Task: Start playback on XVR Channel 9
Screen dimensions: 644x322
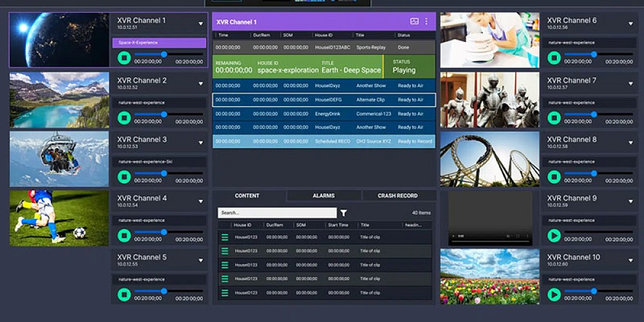Action: pos(554,236)
